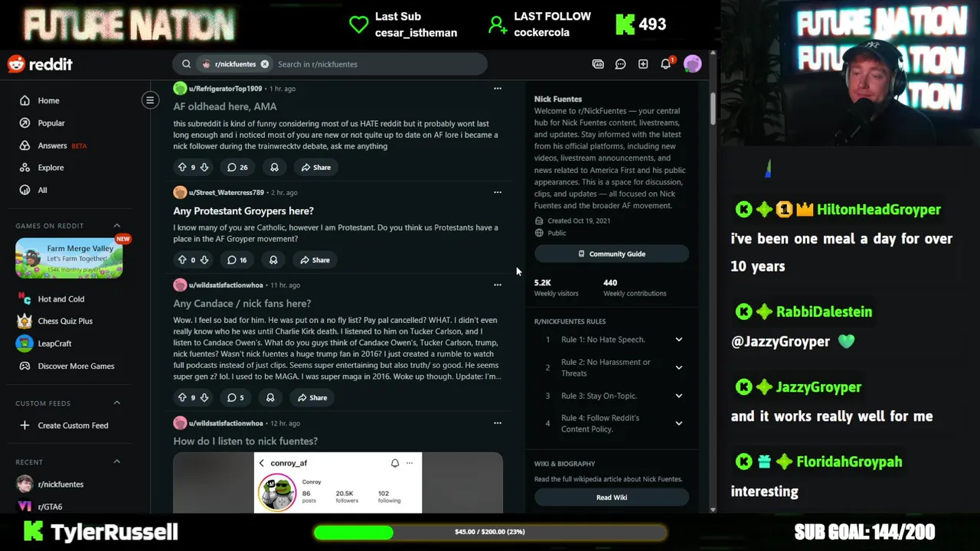Open the chat bubble icon in header

(x=621, y=64)
